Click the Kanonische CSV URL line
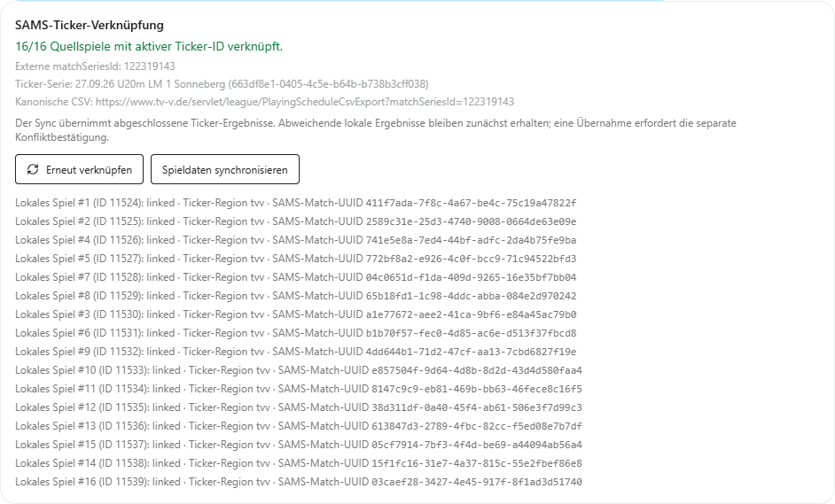Viewport: 835px width, 504px height. point(264,101)
